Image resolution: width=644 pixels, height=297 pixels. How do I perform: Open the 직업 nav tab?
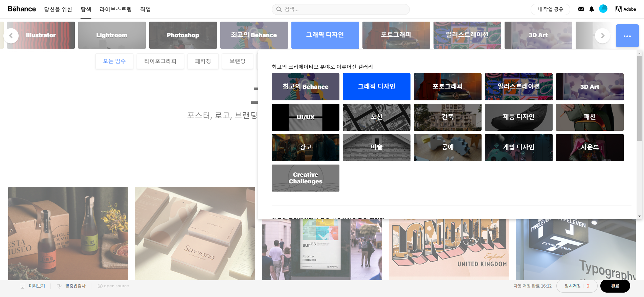146,9
